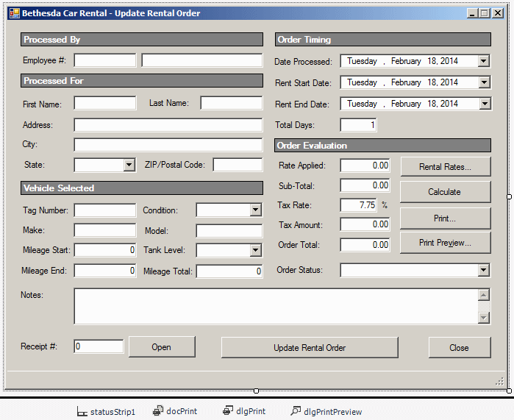Viewport: 514px width, 420px height.
Task: Maximize the Update Rental Order window
Action: (x=484, y=13)
